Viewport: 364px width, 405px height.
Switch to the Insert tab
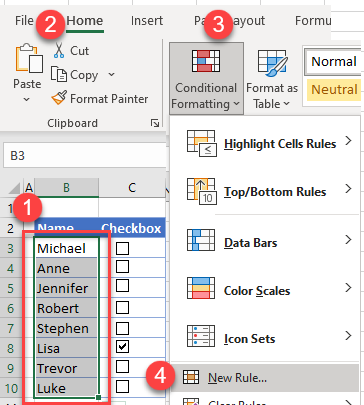point(147,21)
